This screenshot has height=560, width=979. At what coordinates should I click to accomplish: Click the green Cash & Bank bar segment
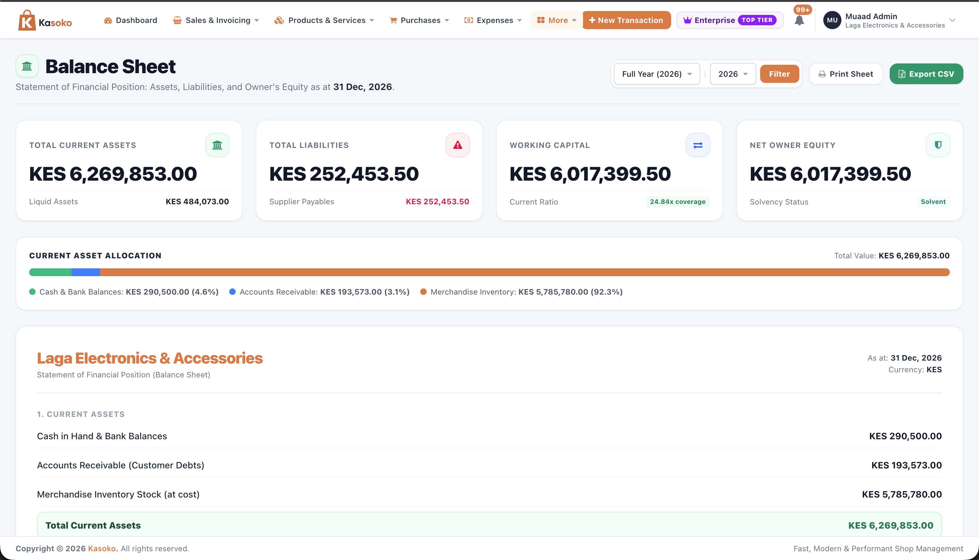point(51,272)
